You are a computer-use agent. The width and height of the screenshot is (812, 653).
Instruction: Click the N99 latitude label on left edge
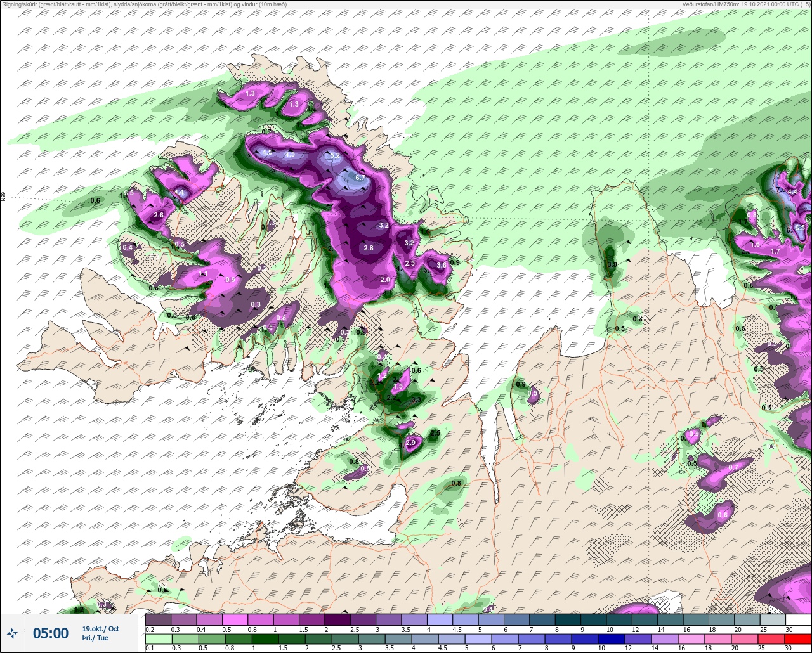click(3, 197)
